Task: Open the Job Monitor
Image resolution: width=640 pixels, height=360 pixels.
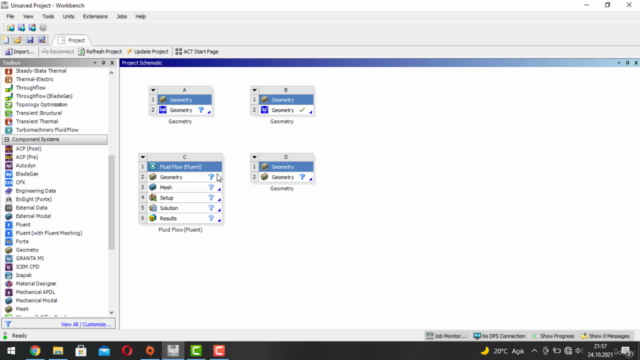Action: click(x=446, y=336)
